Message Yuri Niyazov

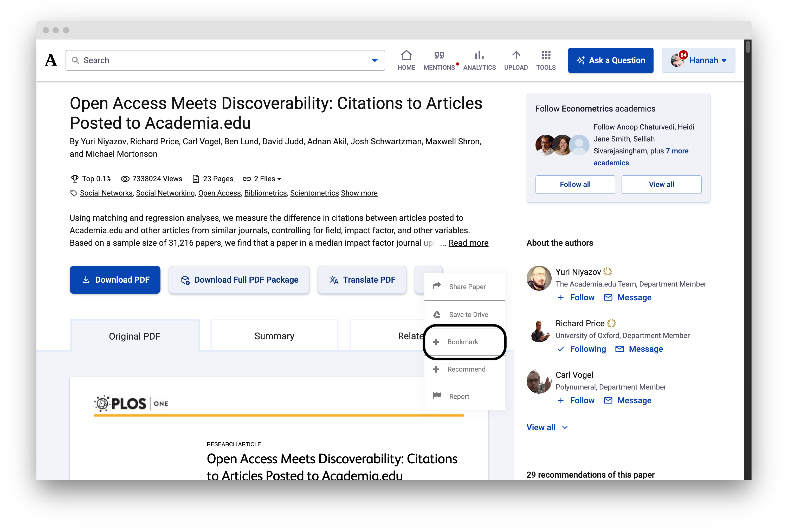[628, 297]
